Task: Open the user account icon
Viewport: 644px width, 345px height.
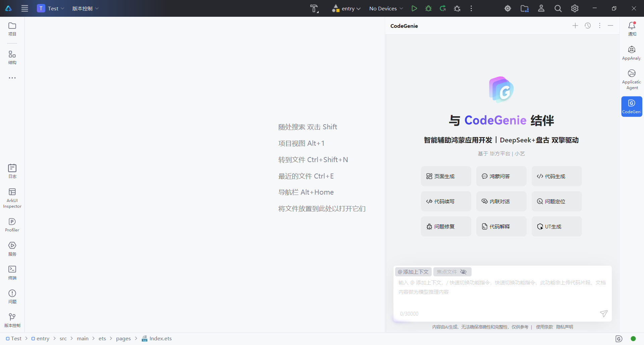Action: point(541,8)
